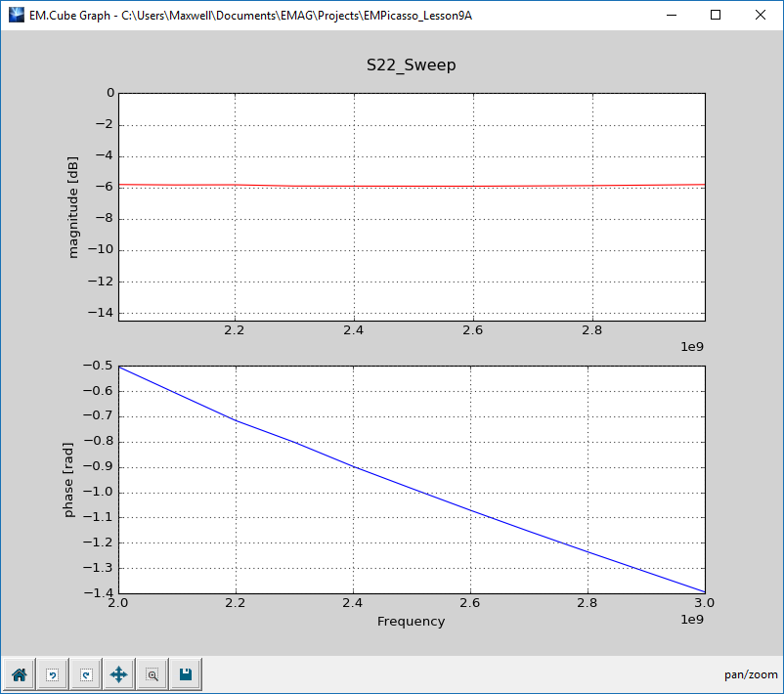Select the zoom-to-rectangle magnifier tool
Image resolution: width=784 pixels, height=694 pixels.
coord(152,674)
